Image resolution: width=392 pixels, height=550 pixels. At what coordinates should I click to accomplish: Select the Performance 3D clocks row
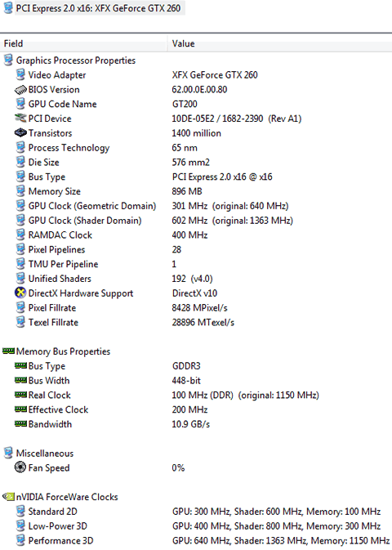(x=196, y=540)
